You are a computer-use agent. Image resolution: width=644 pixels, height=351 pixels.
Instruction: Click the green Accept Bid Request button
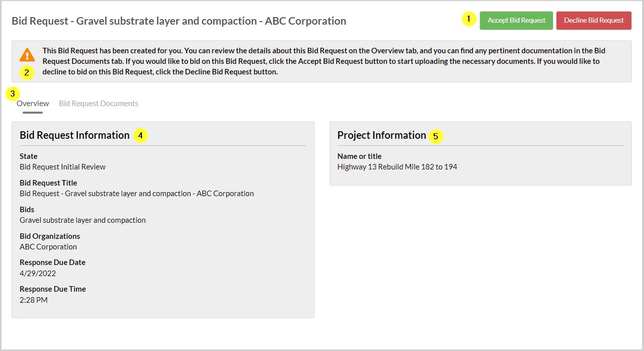pyautogui.click(x=516, y=21)
